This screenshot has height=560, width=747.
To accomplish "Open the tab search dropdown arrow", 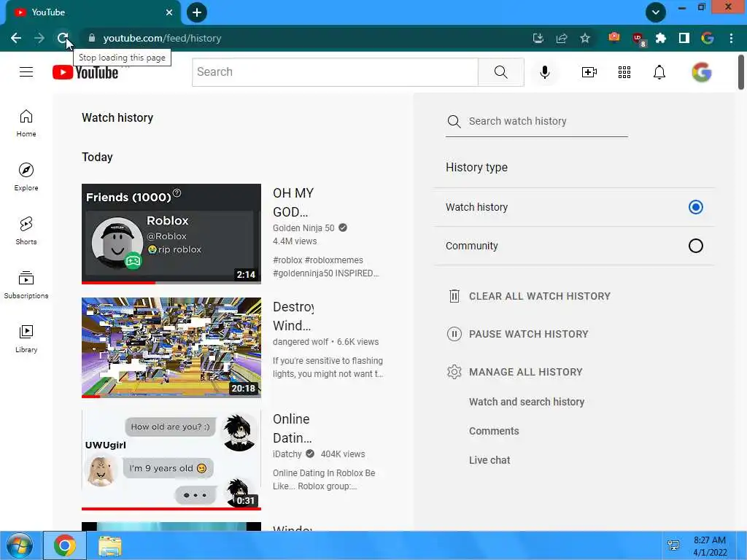I will point(656,12).
